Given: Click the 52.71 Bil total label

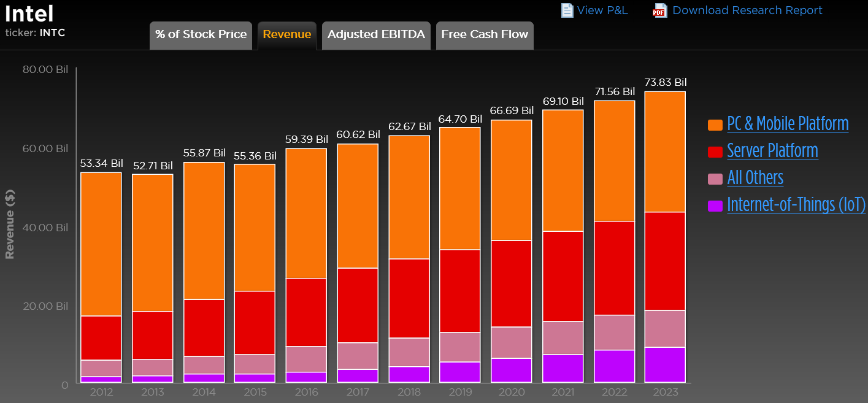Looking at the screenshot, I should click(x=152, y=166).
